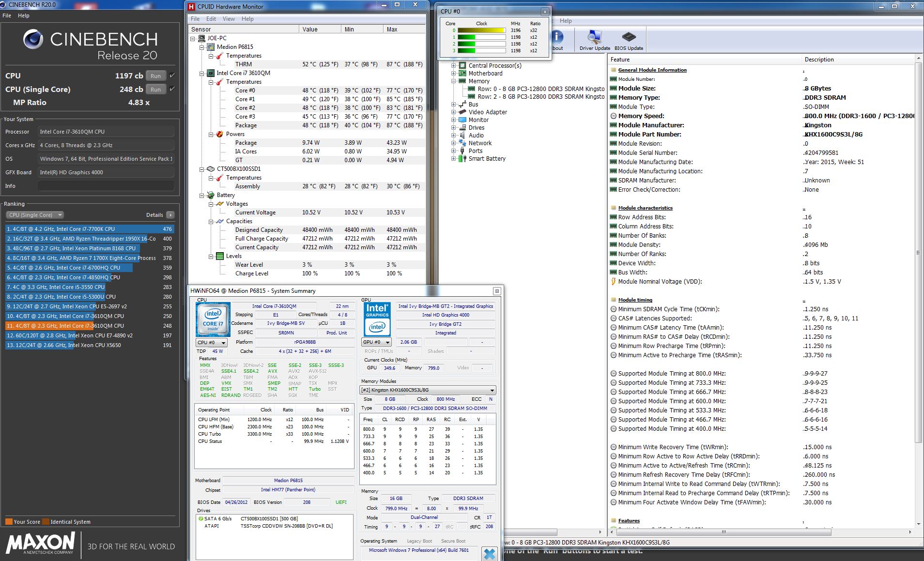Screen dimensions: 924x561
Task: Open the View menu in Hardware Monitor
Action: coord(229,19)
